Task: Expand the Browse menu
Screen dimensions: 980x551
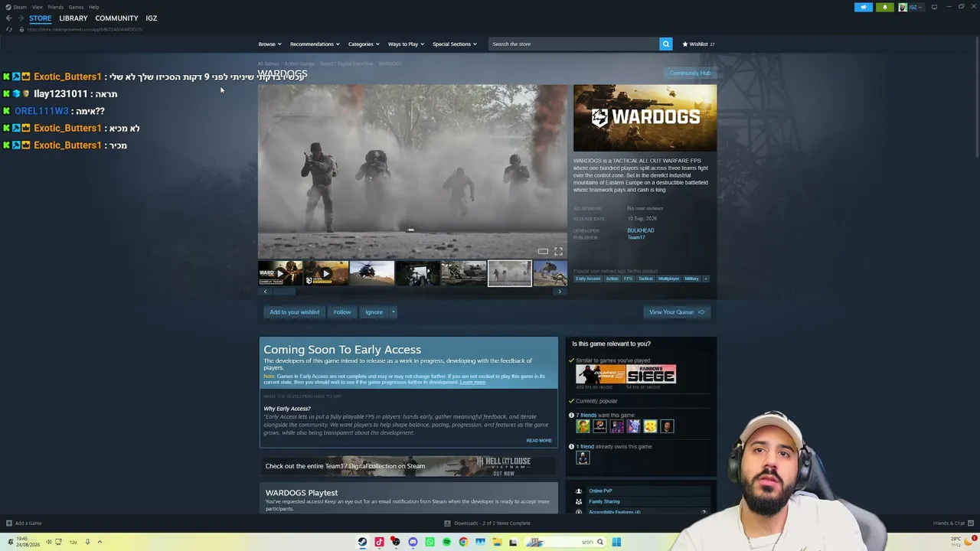Action: [269, 44]
